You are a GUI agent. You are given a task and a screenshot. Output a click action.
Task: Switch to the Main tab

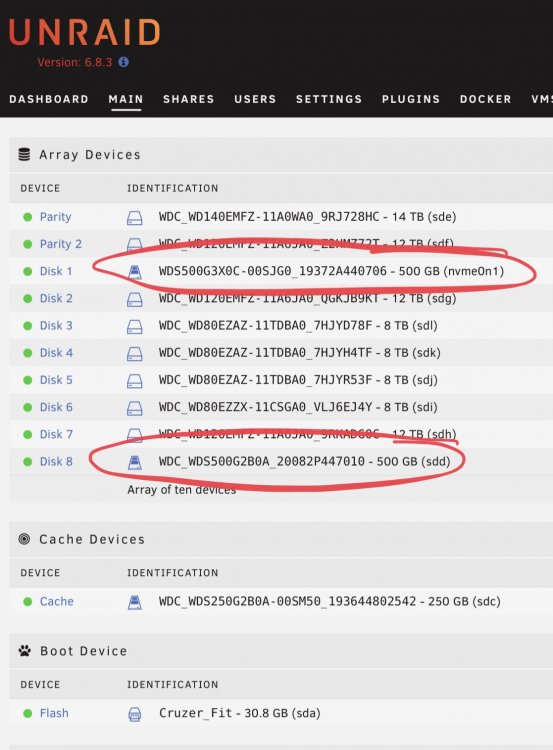click(x=126, y=99)
